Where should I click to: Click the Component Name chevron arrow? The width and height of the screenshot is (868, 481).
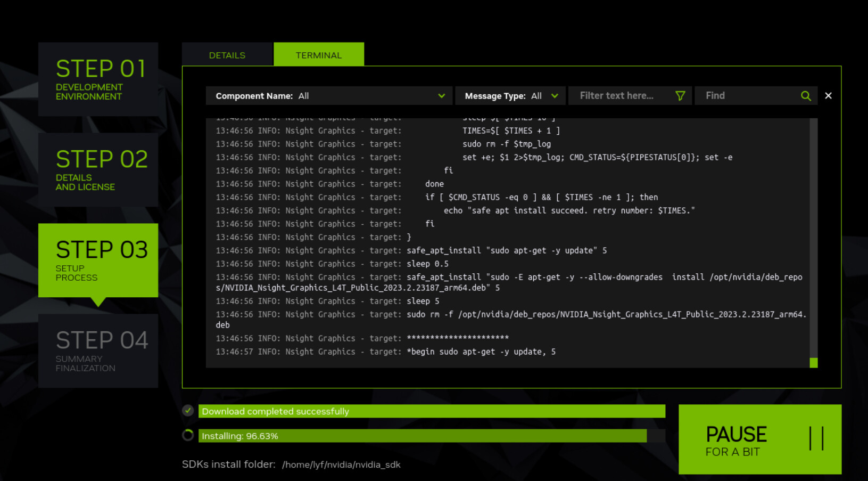coord(441,96)
